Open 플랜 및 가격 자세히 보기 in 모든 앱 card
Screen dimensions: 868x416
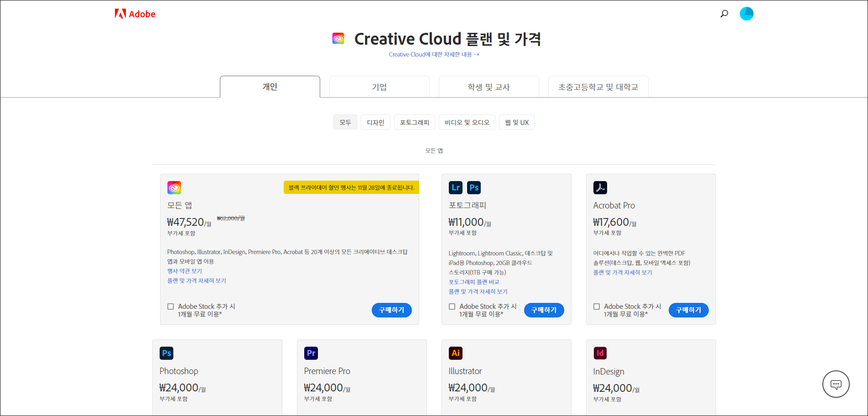[x=197, y=281]
